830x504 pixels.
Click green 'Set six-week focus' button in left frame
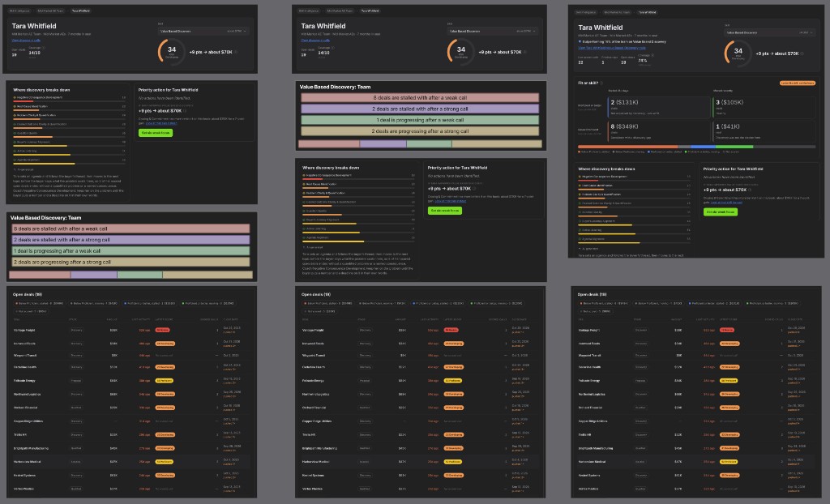tap(156, 133)
